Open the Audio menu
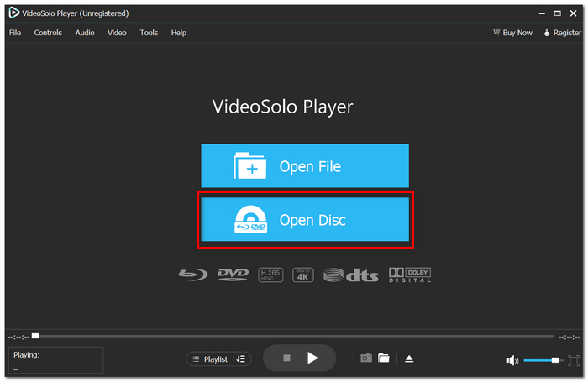588x382 pixels. click(85, 33)
